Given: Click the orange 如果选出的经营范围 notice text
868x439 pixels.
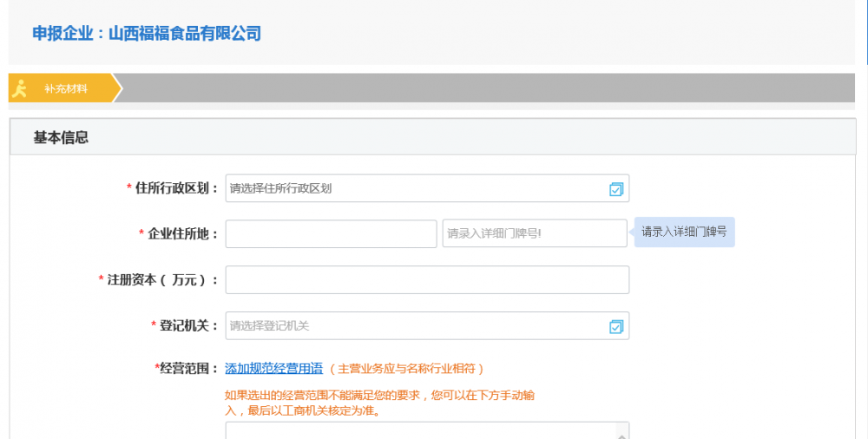Looking at the screenshot, I should tap(380, 403).
